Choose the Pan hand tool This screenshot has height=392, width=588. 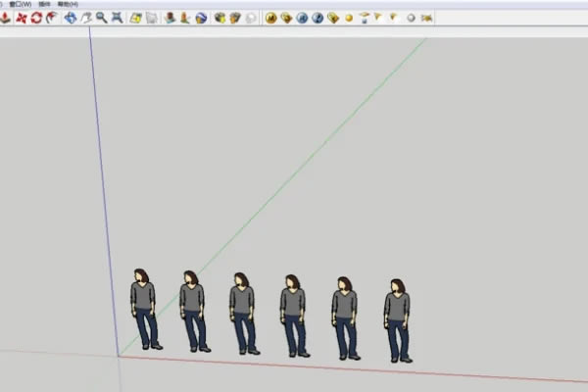pos(86,18)
